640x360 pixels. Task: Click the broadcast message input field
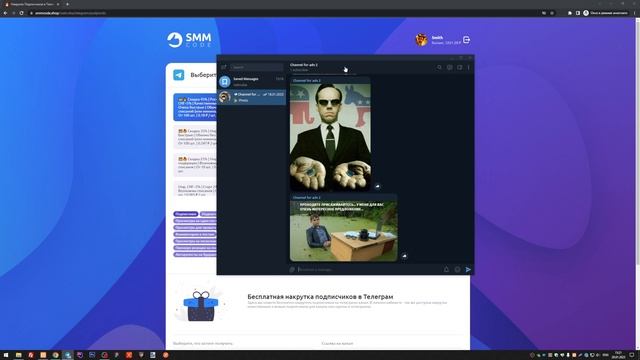click(369, 269)
